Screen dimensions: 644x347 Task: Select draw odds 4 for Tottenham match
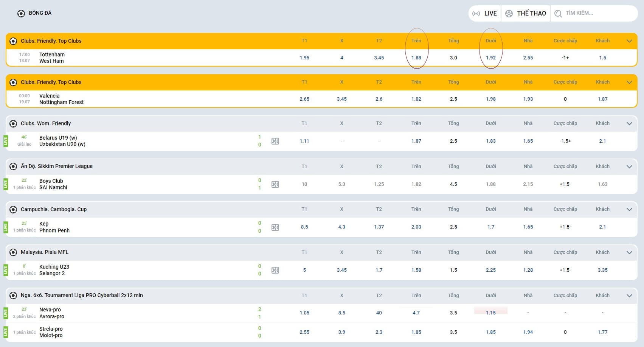(342, 58)
